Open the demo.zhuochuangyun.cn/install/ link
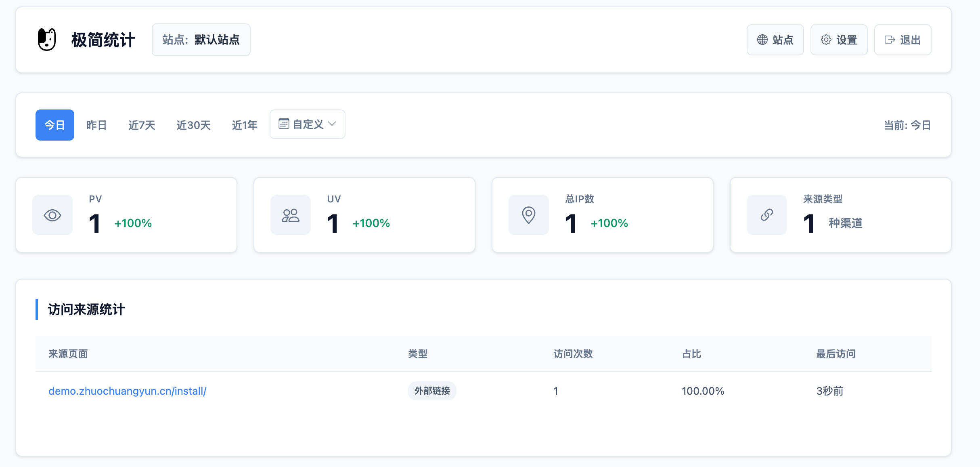The image size is (980, 467). pos(127,391)
